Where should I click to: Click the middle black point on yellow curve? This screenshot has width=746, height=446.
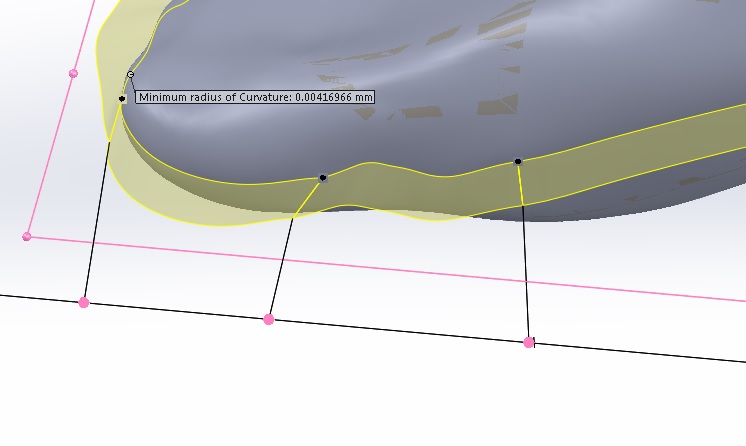click(x=323, y=178)
